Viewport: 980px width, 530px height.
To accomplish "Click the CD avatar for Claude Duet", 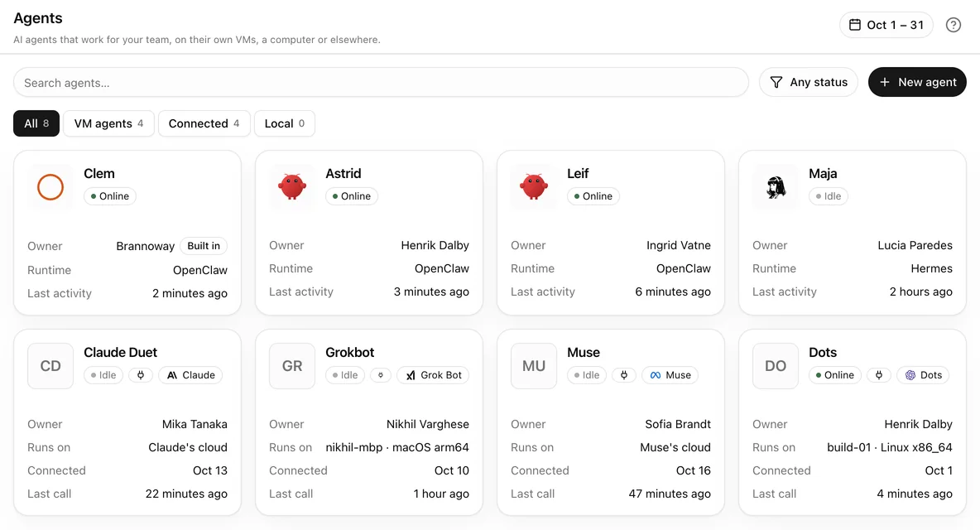I will (50, 366).
